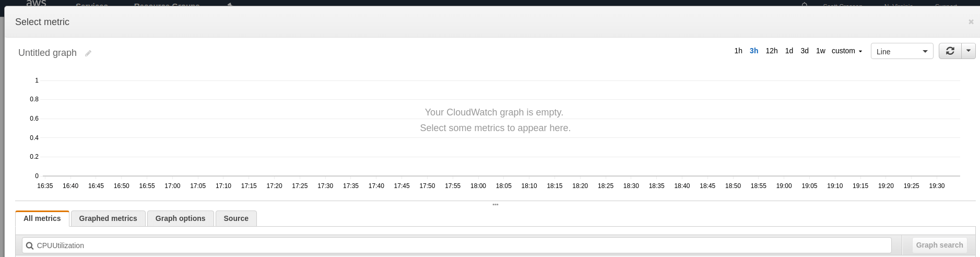Expand the custom time range menu
The height and width of the screenshot is (257, 980).
(x=847, y=51)
